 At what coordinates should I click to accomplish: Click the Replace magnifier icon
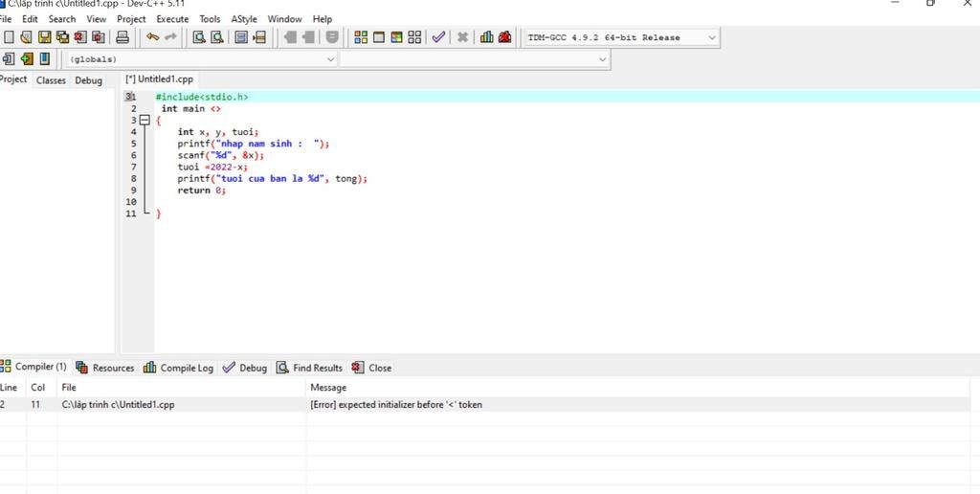coord(217,37)
